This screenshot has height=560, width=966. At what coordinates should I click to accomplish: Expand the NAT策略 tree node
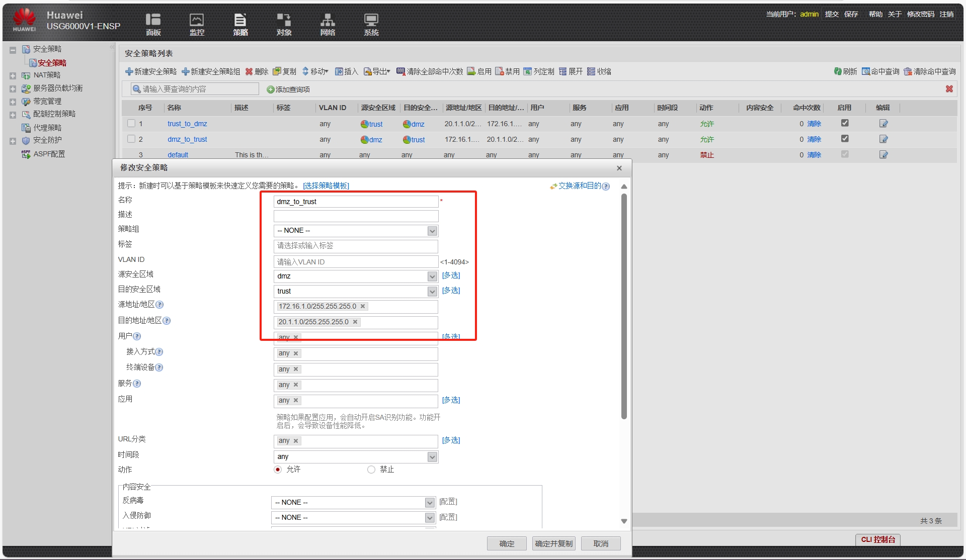[13, 75]
